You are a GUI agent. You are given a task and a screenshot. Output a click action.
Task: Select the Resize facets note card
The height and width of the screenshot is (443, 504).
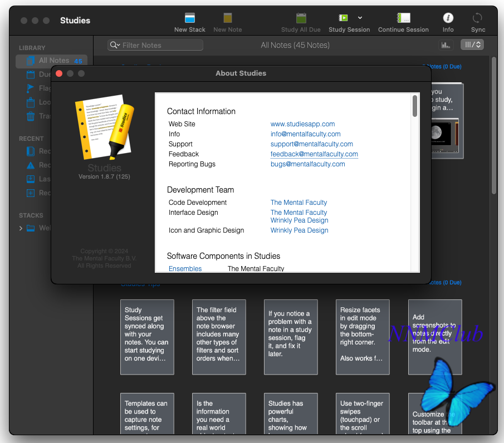tap(363, 337)
